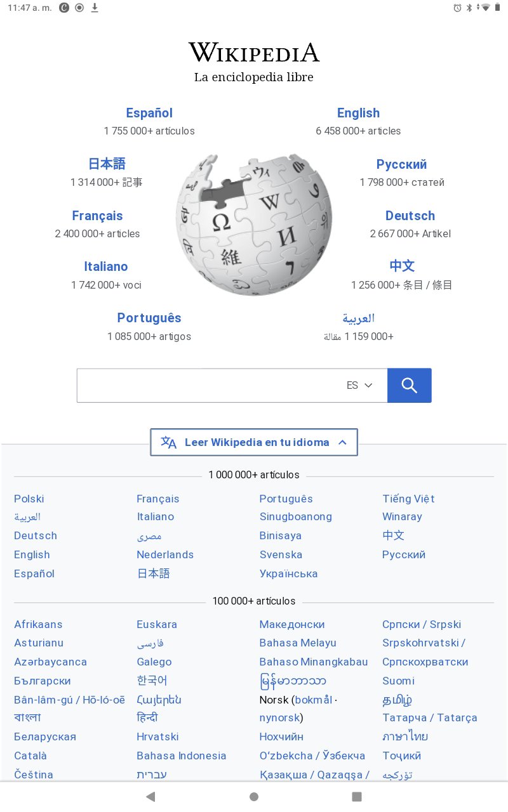Select the Deutsch link beside the globe
508x812 pixels.
click(410, 216)
